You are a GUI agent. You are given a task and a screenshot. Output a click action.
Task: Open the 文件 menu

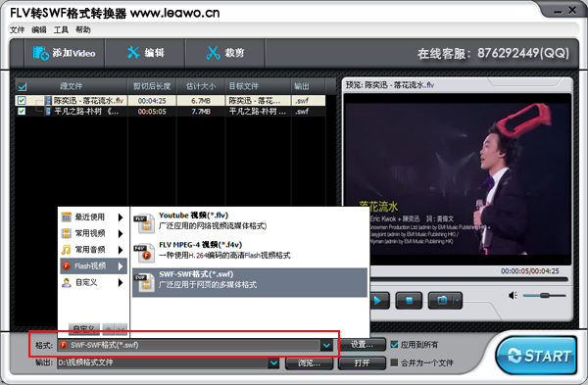pyautogui.click(x=17, y=29)
